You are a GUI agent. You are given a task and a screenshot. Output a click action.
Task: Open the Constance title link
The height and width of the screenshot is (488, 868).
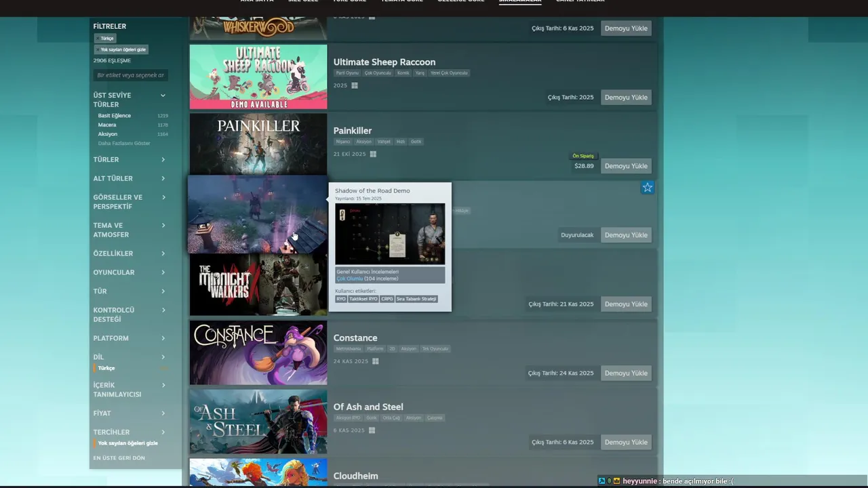pos(355,338)
